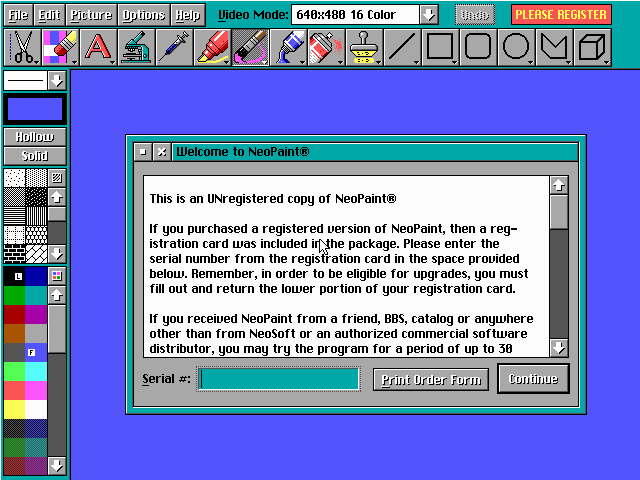Select the Rounded rectangle tool
Image resolution: width=640 pixels, height=480 pixels.
coord(478,47)
